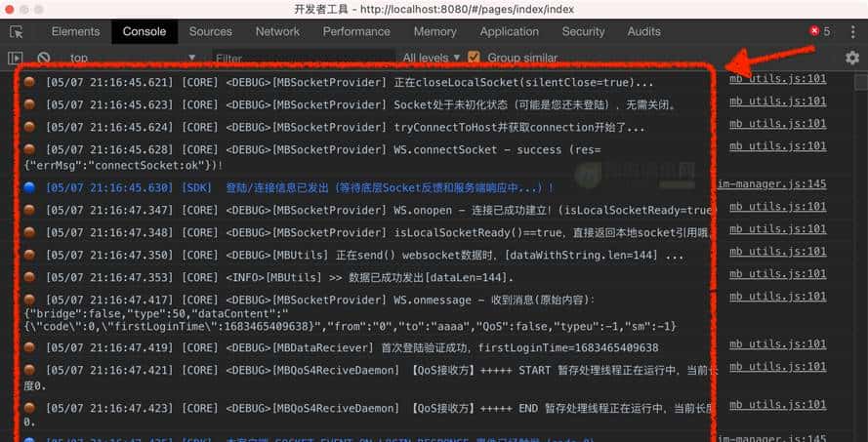Open the All levels dropdown

click(432, 58)
